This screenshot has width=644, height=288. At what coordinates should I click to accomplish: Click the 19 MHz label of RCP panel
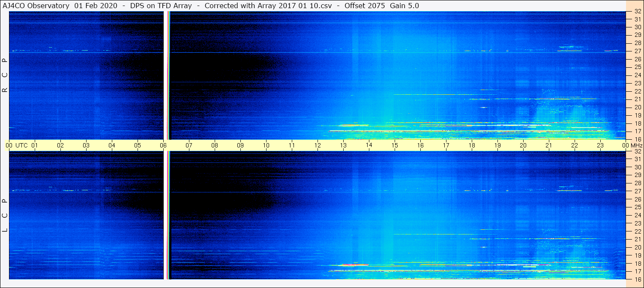pos(638,115)
